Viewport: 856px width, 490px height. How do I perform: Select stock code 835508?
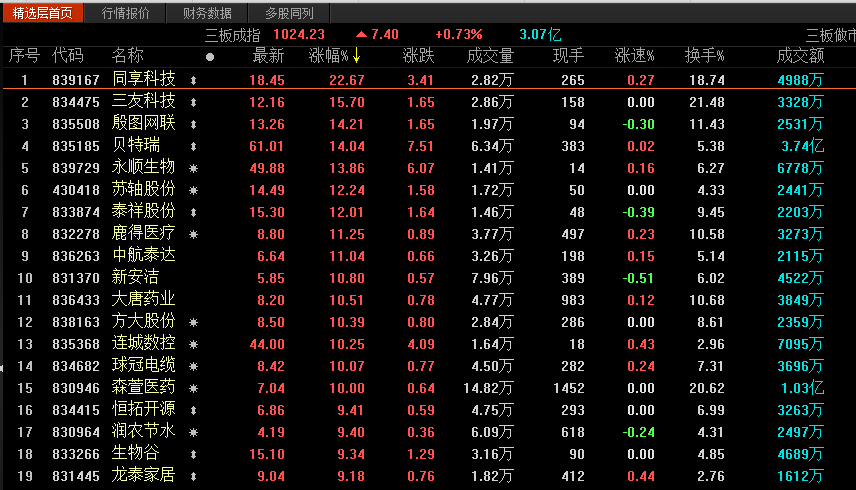pos(76,124)
